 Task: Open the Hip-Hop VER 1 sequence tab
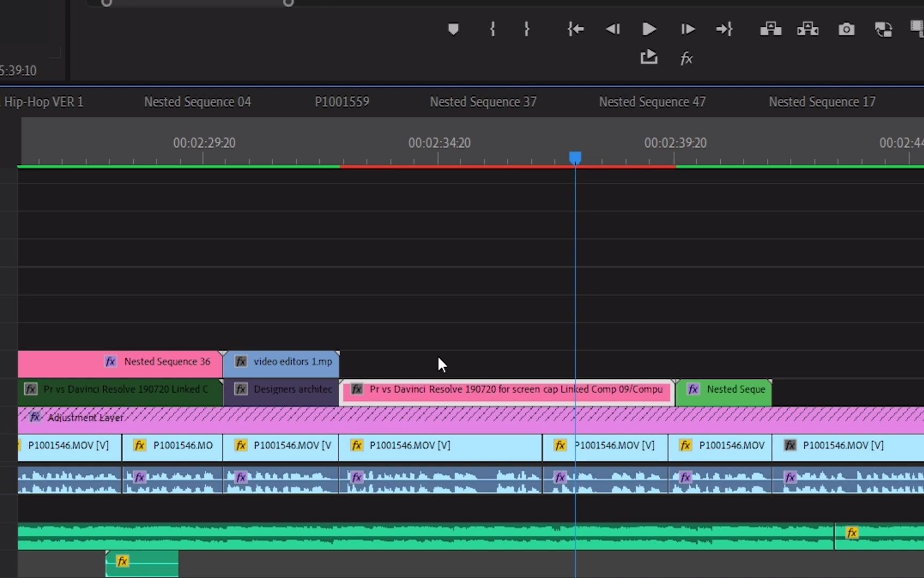coord(44,102)
